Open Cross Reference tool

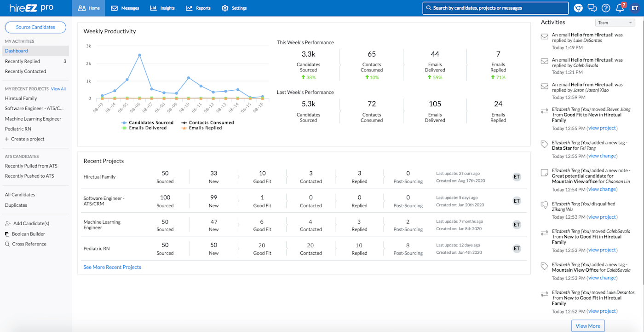tap(25, 244)
